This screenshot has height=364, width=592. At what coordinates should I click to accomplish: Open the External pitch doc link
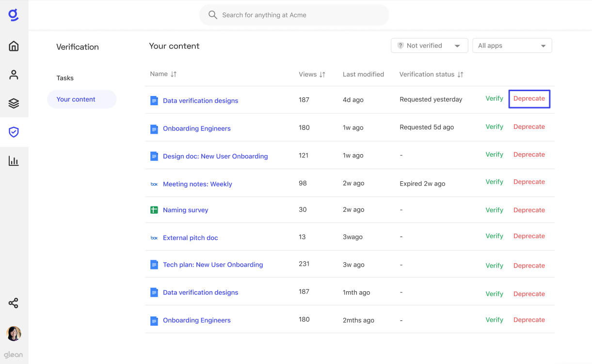pos(190,237)
